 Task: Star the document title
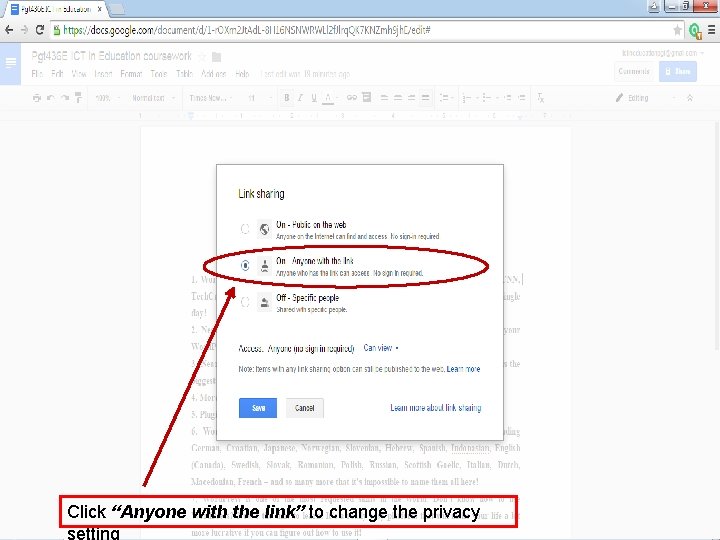point(202,56)
